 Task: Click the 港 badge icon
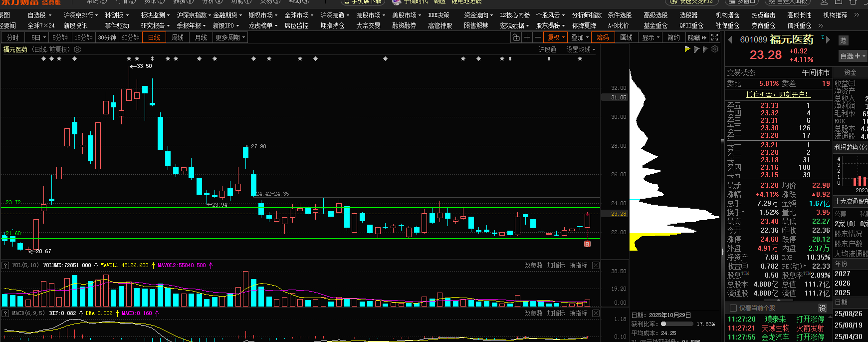pos(843,40)
